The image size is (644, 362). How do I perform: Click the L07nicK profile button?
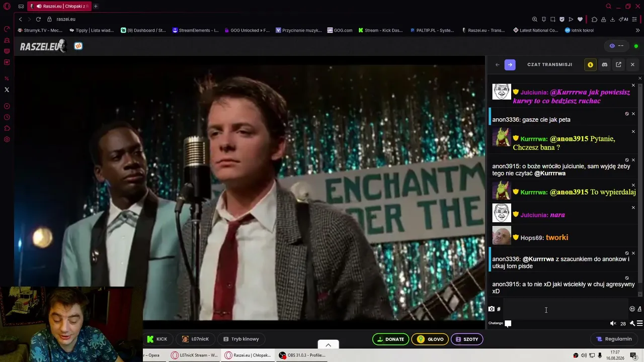[x=195, y=339]
